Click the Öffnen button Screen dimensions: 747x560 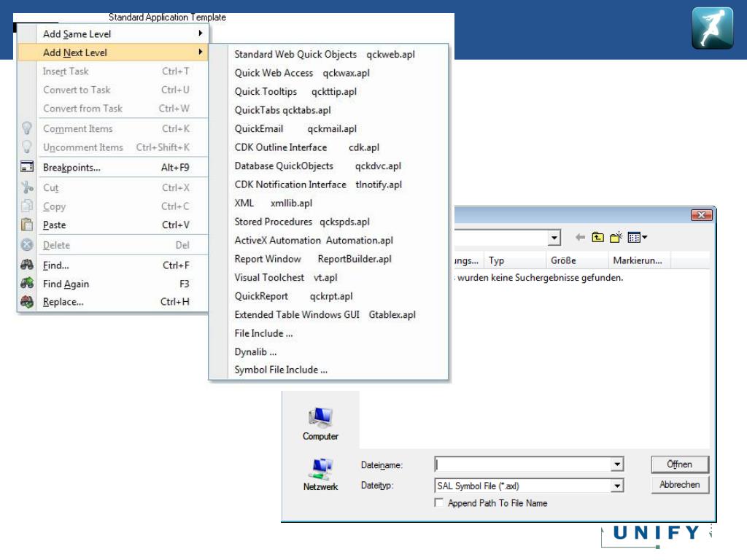(x=679, y=464)
